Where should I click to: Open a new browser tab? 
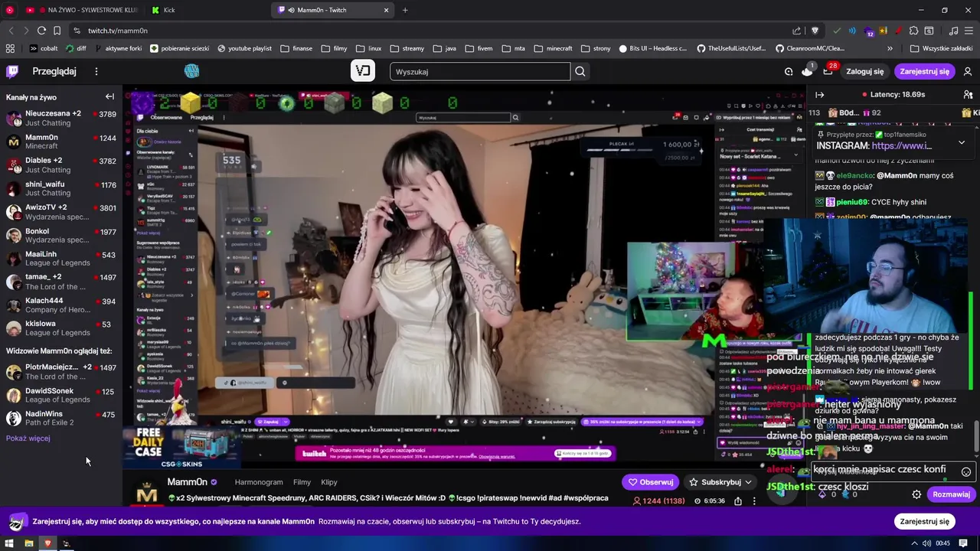[x=405, y=10]
